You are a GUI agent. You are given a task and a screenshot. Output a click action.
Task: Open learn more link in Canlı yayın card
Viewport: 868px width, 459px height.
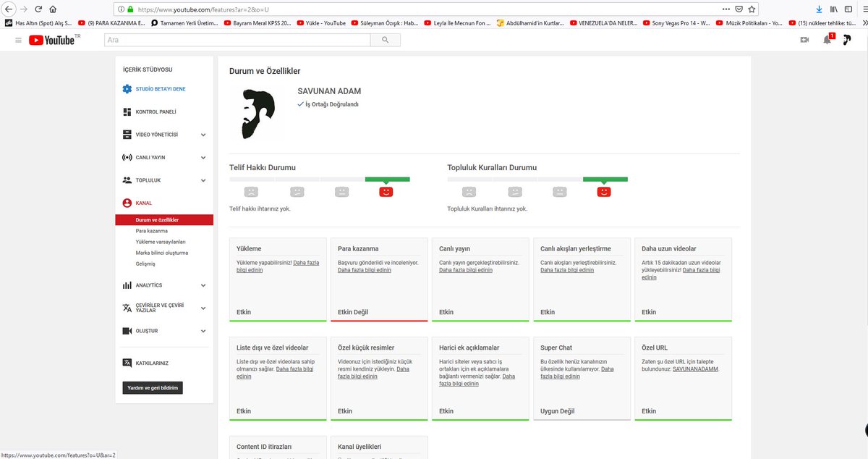click(466, 270)
